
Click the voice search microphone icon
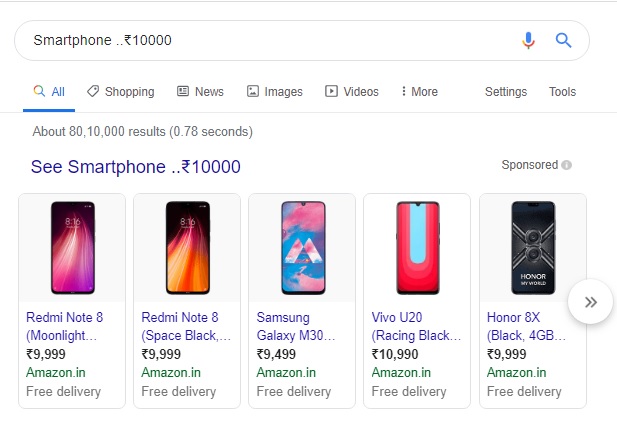point(528,40)
